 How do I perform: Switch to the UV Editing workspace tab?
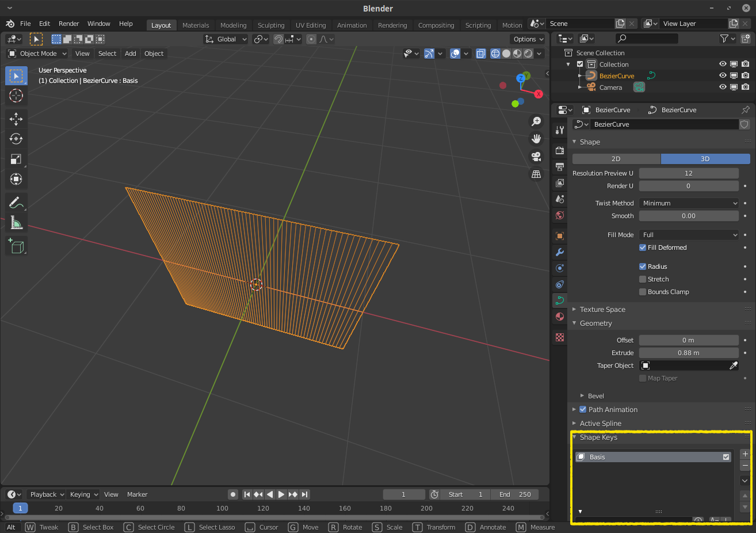[x=311, y=25]
